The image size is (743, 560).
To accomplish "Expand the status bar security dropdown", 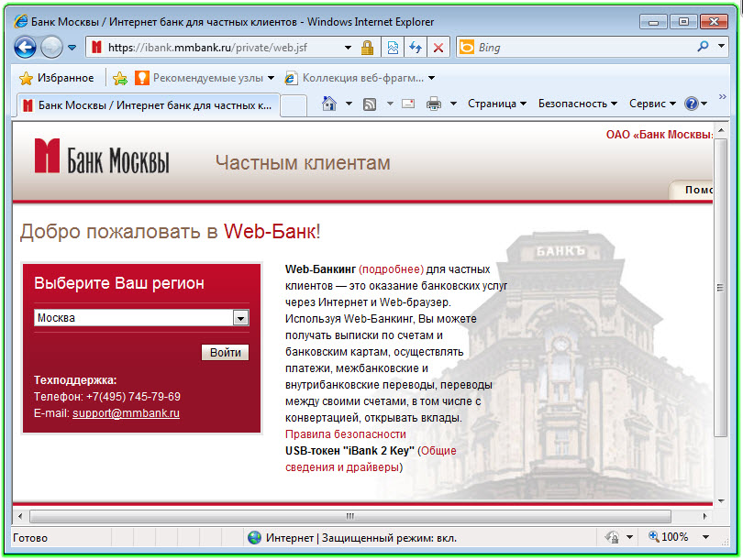I will click(x=630, y=537).
